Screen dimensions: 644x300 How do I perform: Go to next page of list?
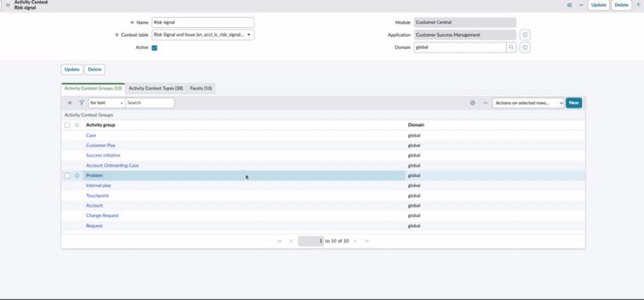pos(355,241)
